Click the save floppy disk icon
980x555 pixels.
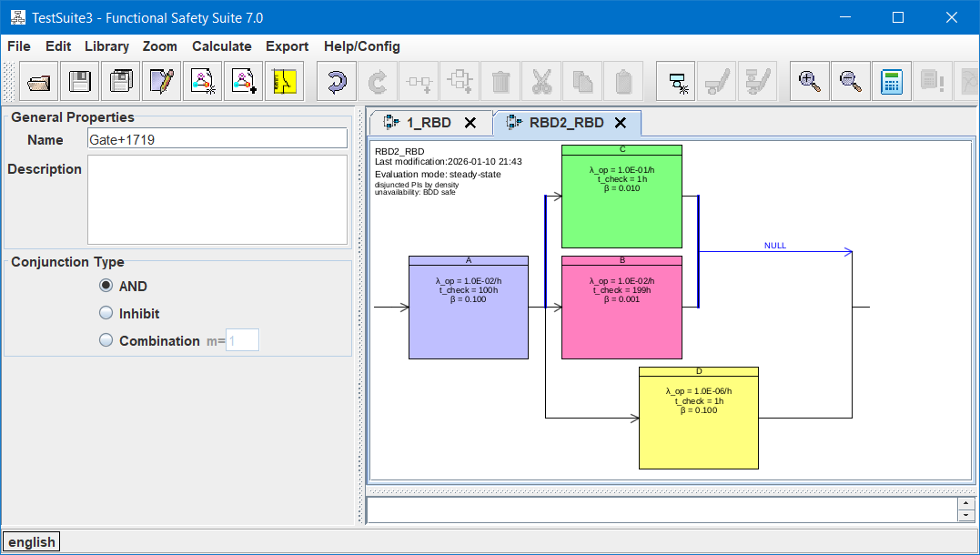pos(80,82)
